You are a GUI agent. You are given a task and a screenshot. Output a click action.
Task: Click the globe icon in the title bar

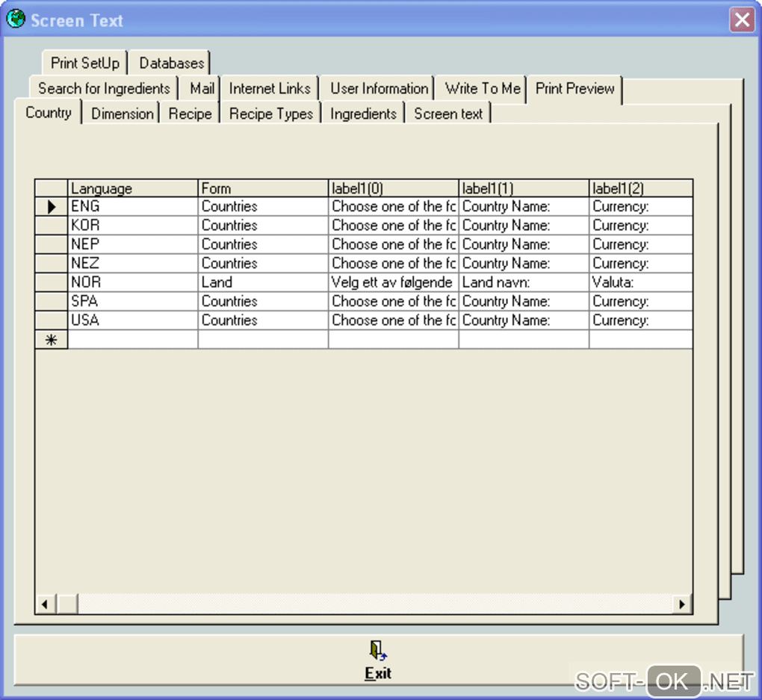coord(16,19)
